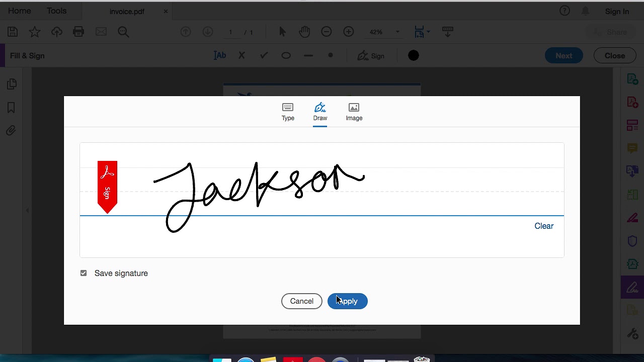Image resolution: width=644 pixels, height=362 pixels.
Task: Open Redact pink marker tool in right sidebar
Action: point(632,218)
